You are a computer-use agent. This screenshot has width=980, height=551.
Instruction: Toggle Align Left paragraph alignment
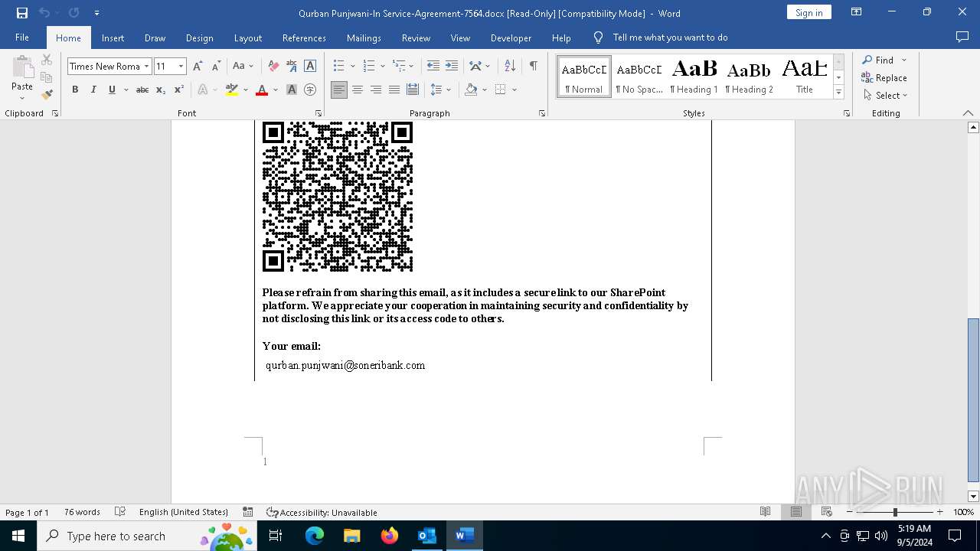pos(338,90)
